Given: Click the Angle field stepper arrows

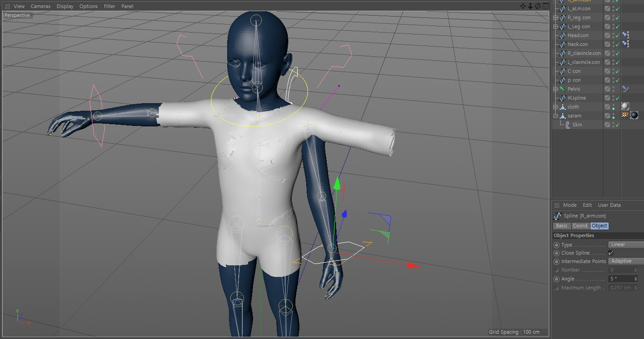Looking at the screenshot, I should pos(636,279).
